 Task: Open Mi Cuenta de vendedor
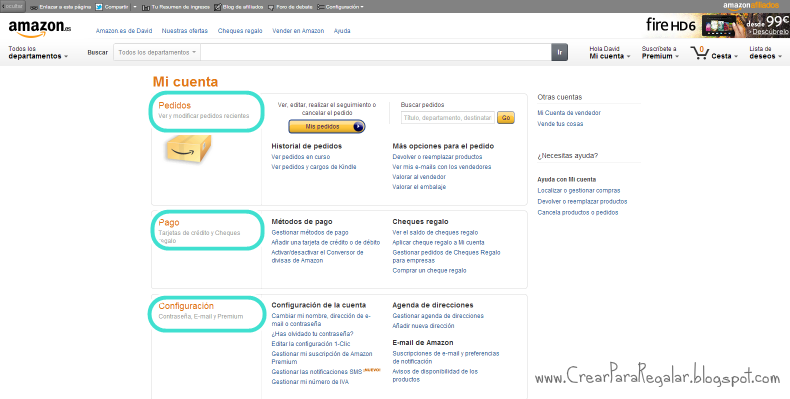pyautogui.click(x=569, y=113)
